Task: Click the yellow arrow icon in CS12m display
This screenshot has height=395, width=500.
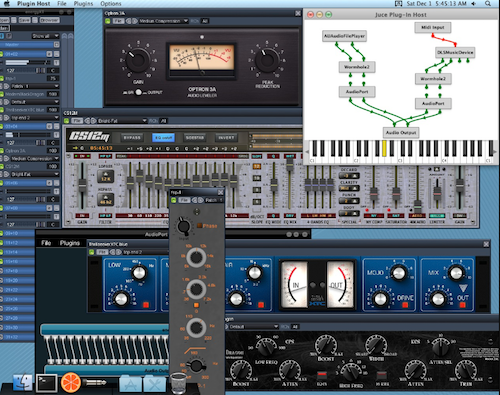Action: [75, 148]
